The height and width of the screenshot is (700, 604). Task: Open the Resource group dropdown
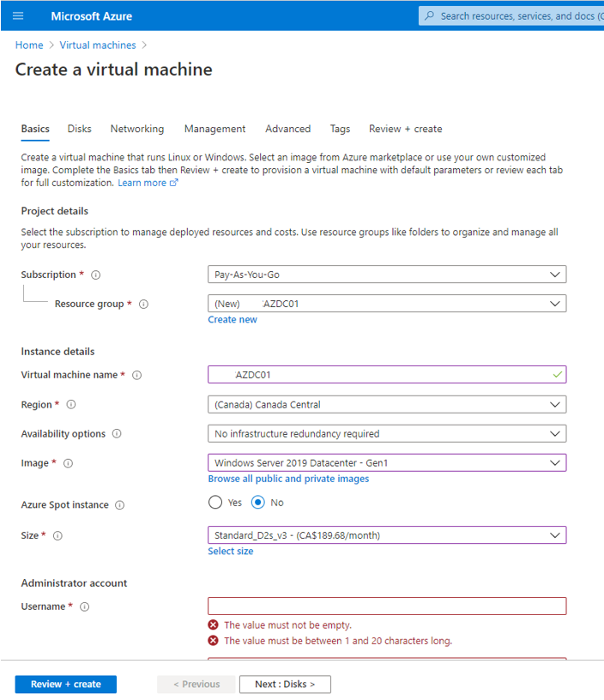[387, 304]
